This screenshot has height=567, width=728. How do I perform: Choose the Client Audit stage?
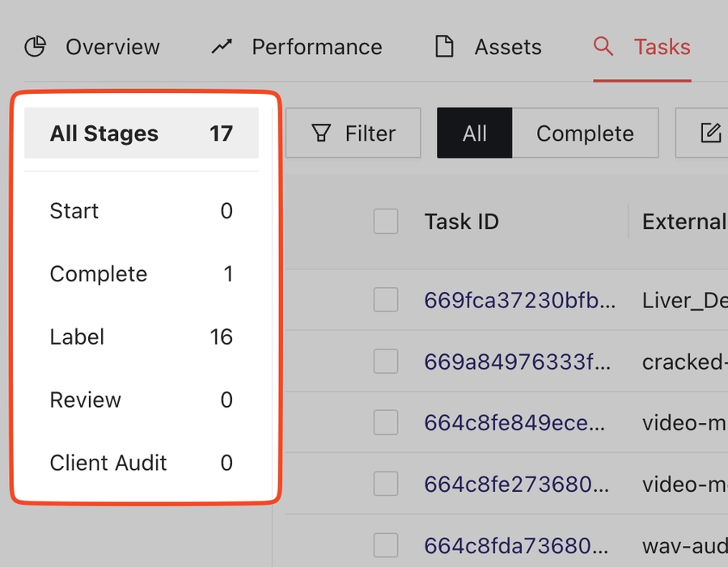(x=142, y=463)
